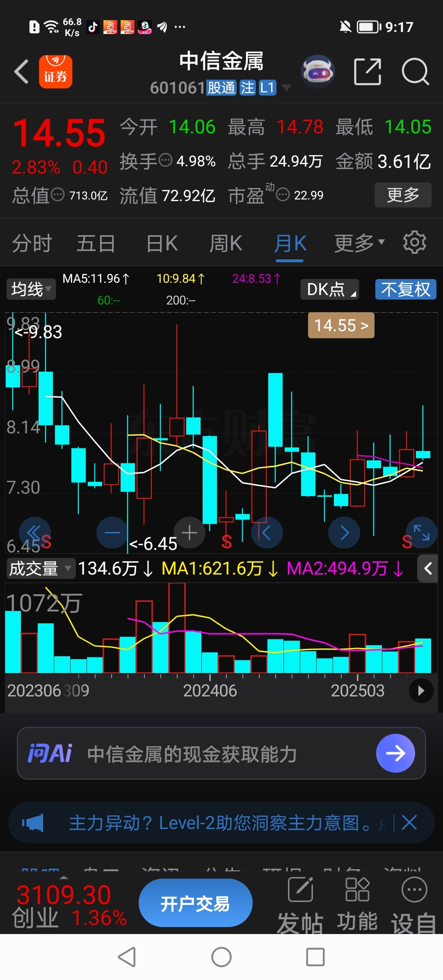Screen dimensions: 443x980
Task: Tap the MA5:11.96 moving average label
Action: click(x=96, y=279)
